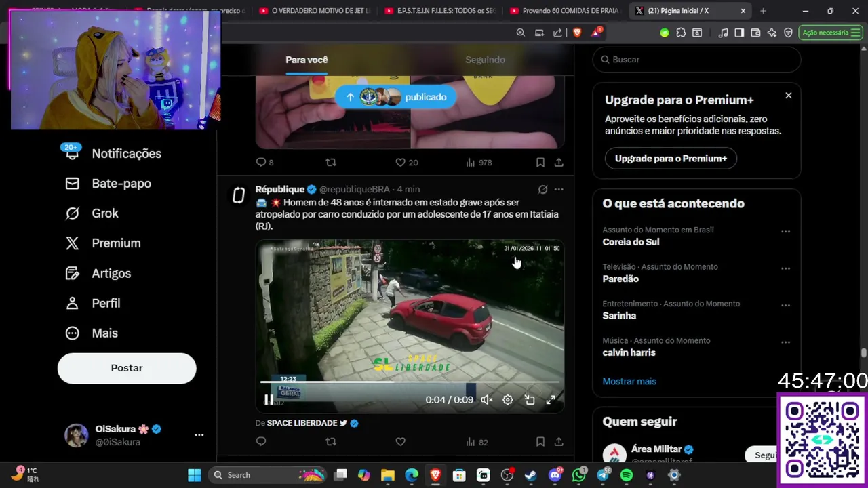The width and height of the screenshot is (868, 488).
Task: Share the République post
Action: [559, 442]
